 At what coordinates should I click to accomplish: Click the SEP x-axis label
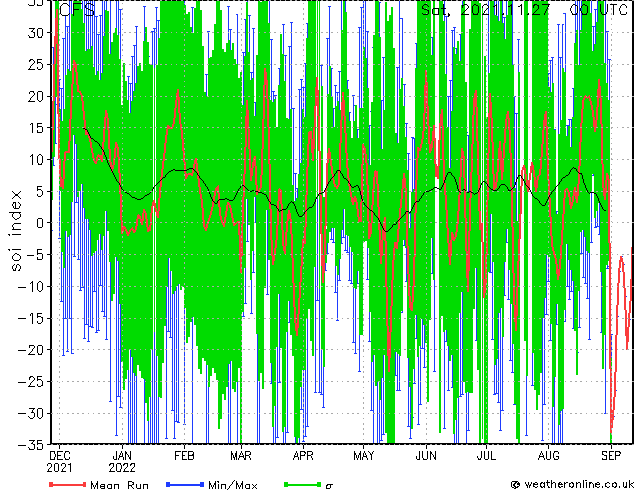tap(611, 456)
